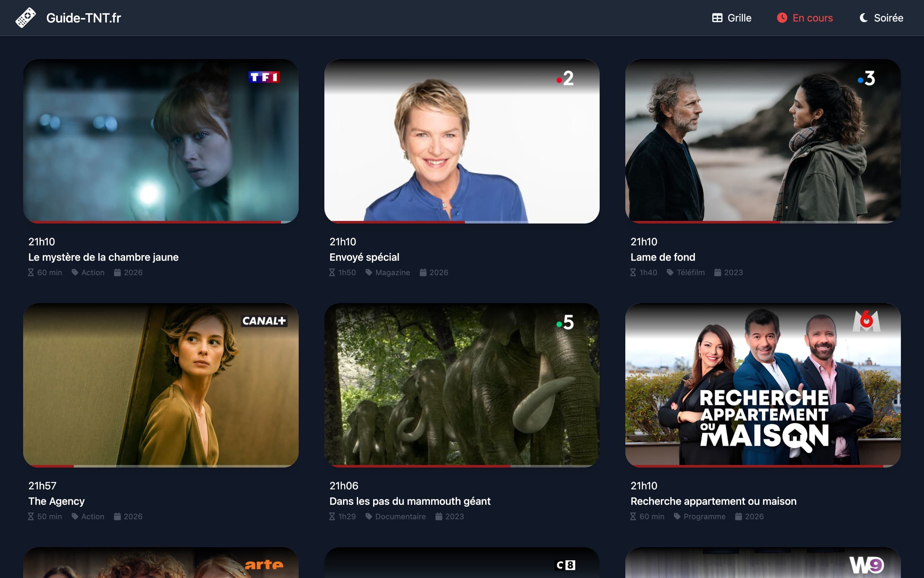Viewport: 924px width, 578px height.
Task: Click the France 3 channel logo
Action: click(866, 78)
